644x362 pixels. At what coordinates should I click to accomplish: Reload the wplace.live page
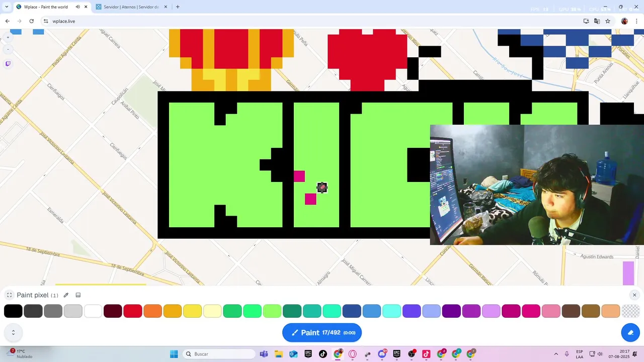coord(31,21)
